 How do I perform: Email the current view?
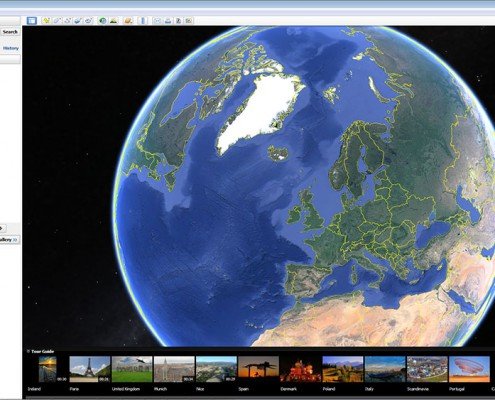click(157, 21)
